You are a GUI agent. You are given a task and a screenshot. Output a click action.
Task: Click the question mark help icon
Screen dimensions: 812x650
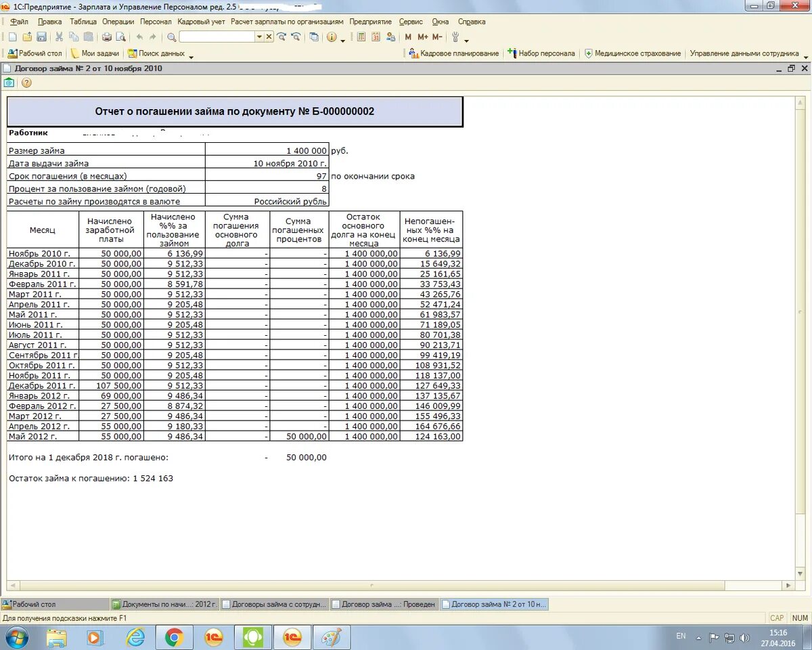(x=26, y=83)
